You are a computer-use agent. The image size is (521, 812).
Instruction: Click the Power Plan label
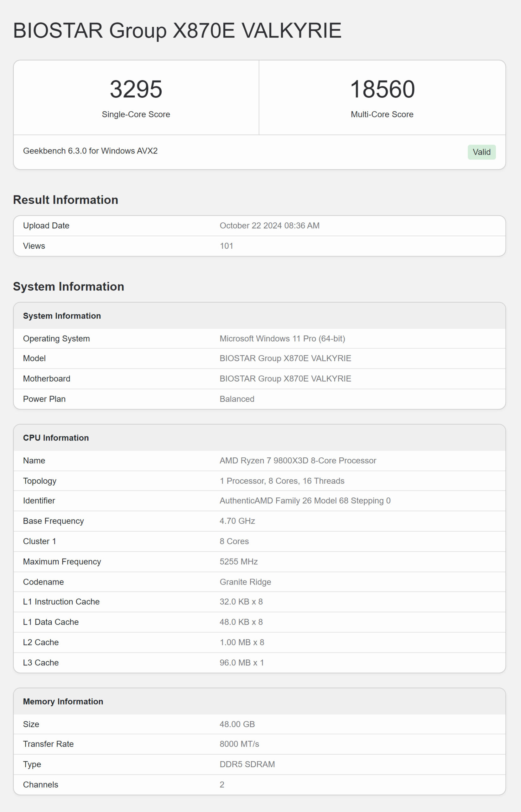pos(44,399)
